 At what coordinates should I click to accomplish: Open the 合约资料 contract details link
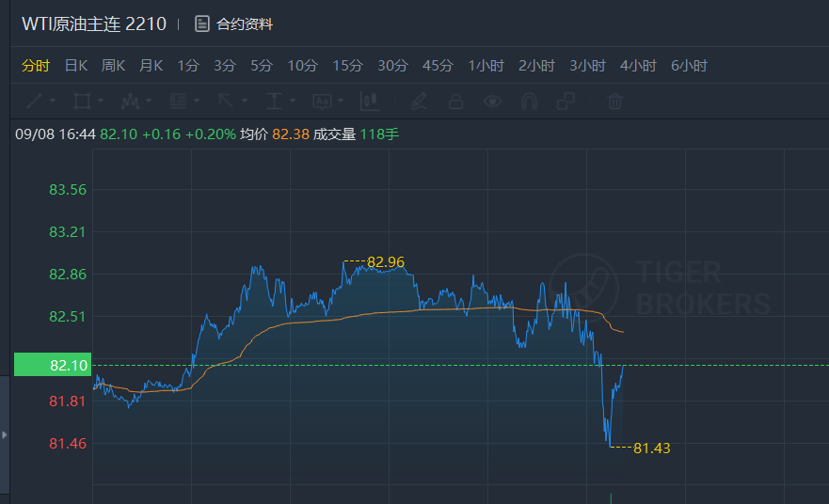[x=245, y=24]
